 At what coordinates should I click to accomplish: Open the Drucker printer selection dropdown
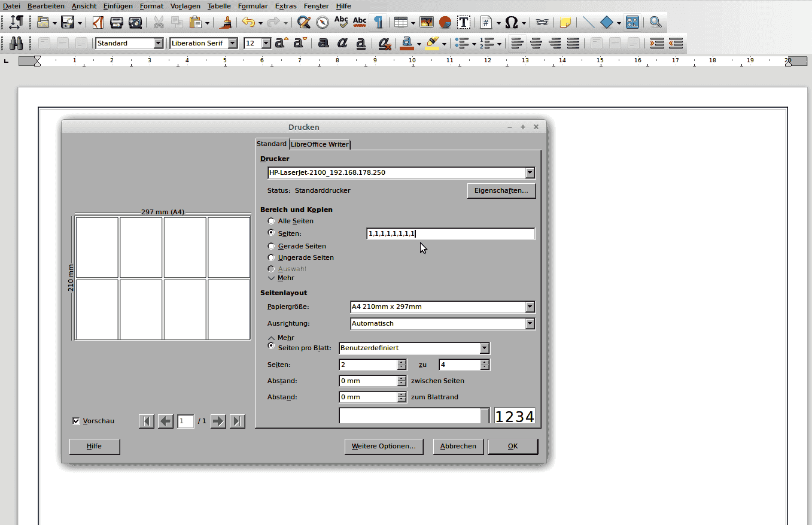530,172
